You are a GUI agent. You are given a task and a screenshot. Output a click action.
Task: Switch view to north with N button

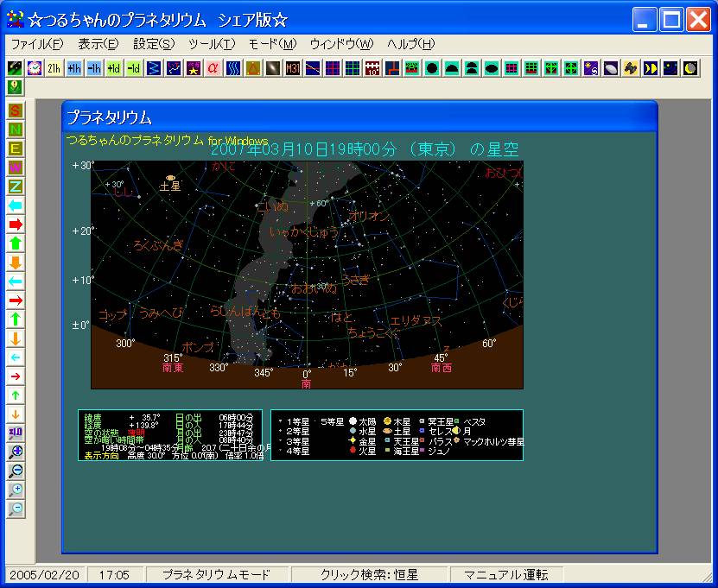click(16, 130)
